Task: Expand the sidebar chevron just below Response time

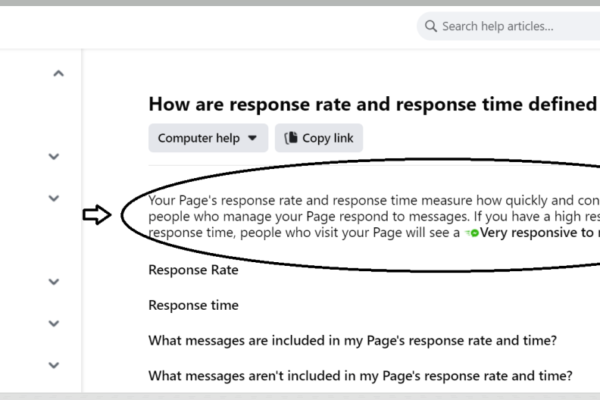Action: tap(54, 323)
